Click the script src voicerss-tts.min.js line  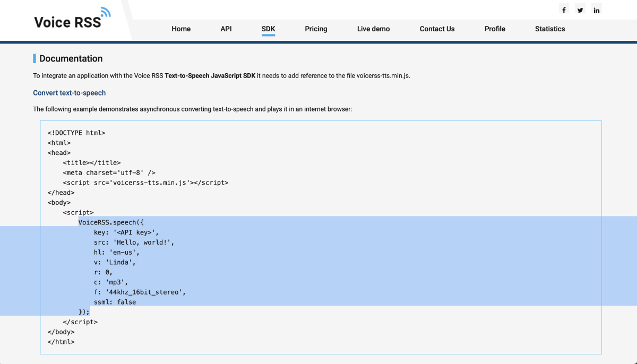point(145,183)
